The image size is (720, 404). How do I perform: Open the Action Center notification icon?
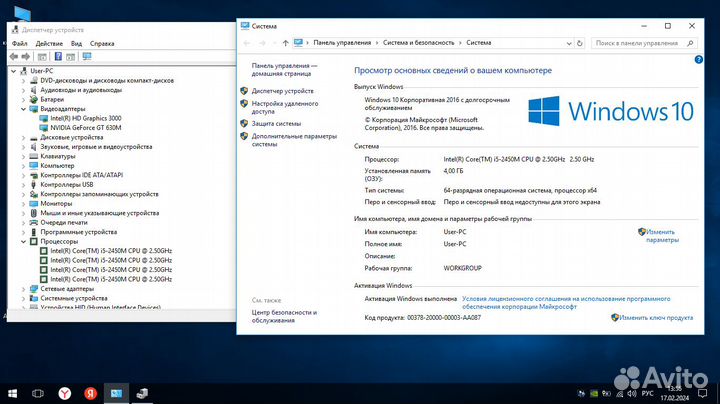(702, 393)
